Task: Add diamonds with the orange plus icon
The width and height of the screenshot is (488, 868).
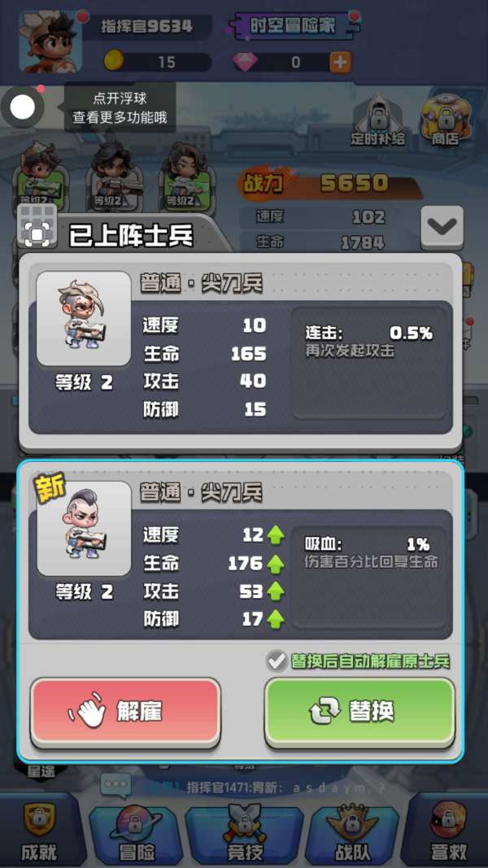Action: [340, 62]
